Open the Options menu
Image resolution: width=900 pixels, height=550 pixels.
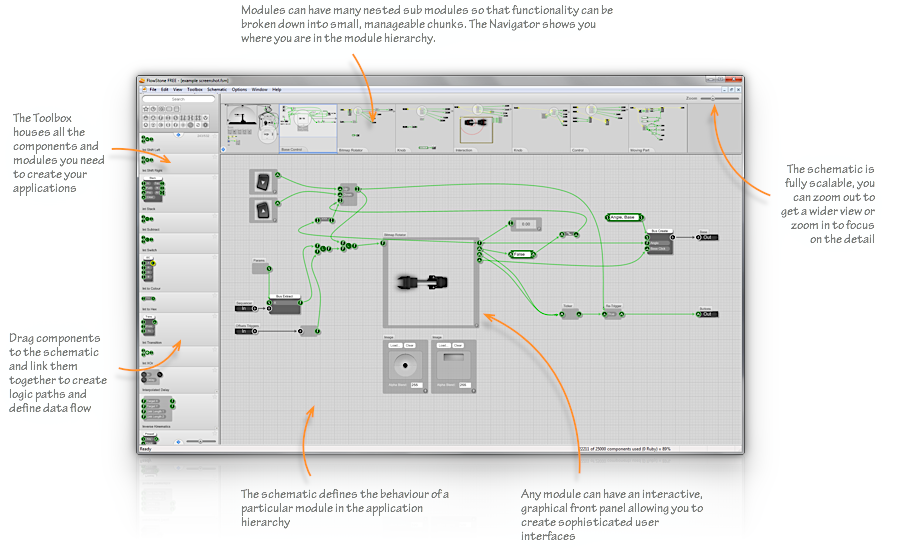239,90
